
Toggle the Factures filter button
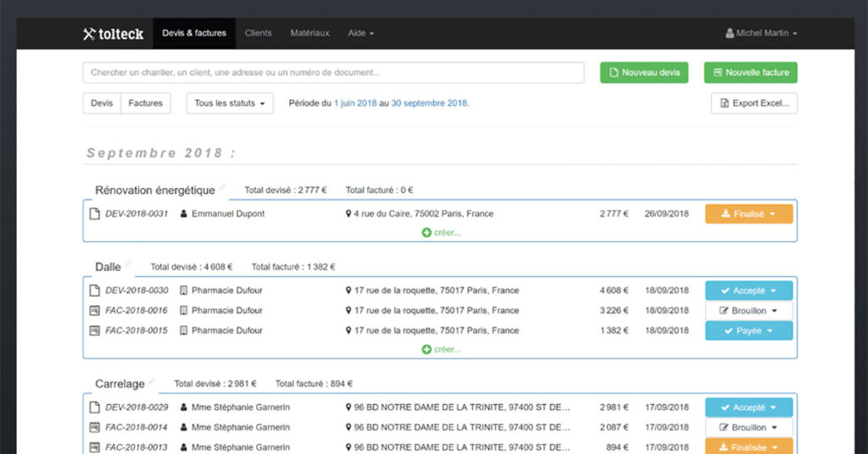pyautogui.click(x=146, y=103)
